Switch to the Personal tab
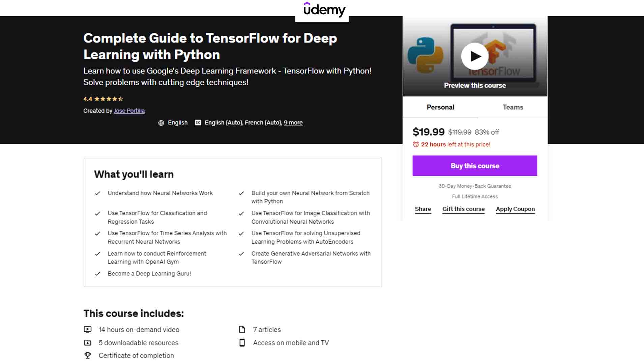 tap(440, 107)
